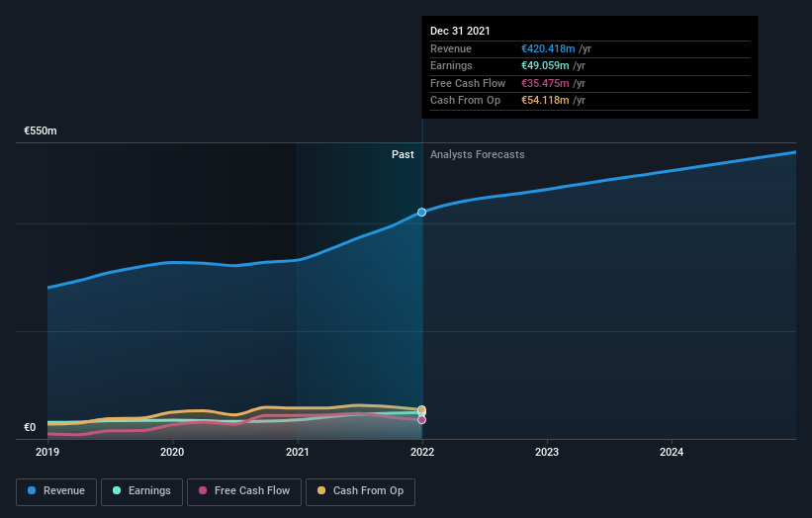Toggle the Free Cash Flow legend button
The height and width of the screenshot is (518, 812).
coord(244,491)
